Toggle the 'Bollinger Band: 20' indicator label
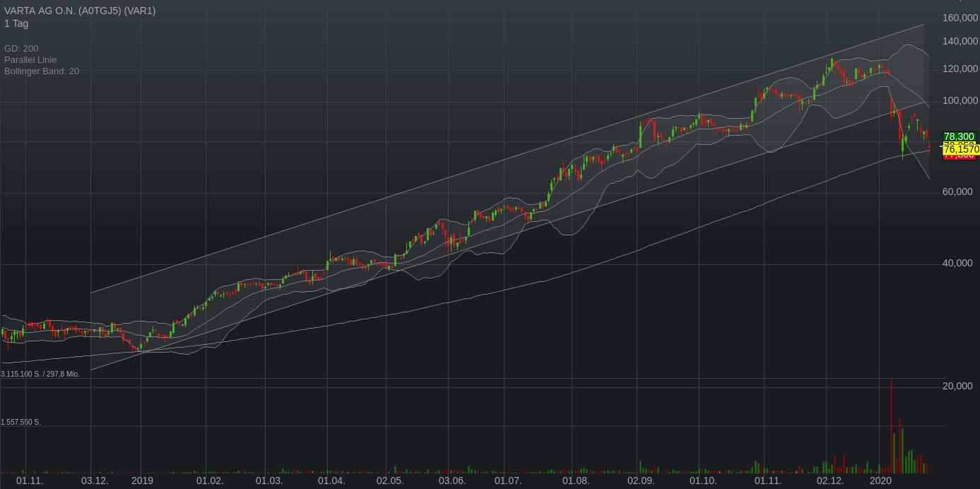 42,71
